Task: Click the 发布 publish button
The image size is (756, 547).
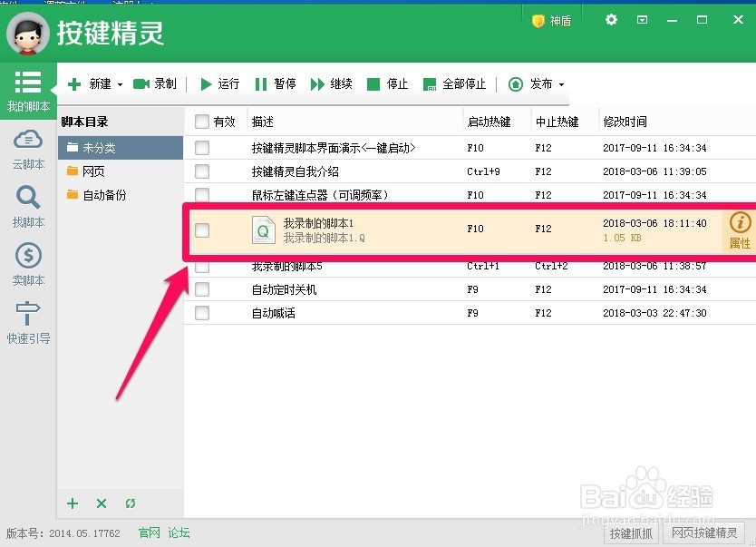Action: 530,84
